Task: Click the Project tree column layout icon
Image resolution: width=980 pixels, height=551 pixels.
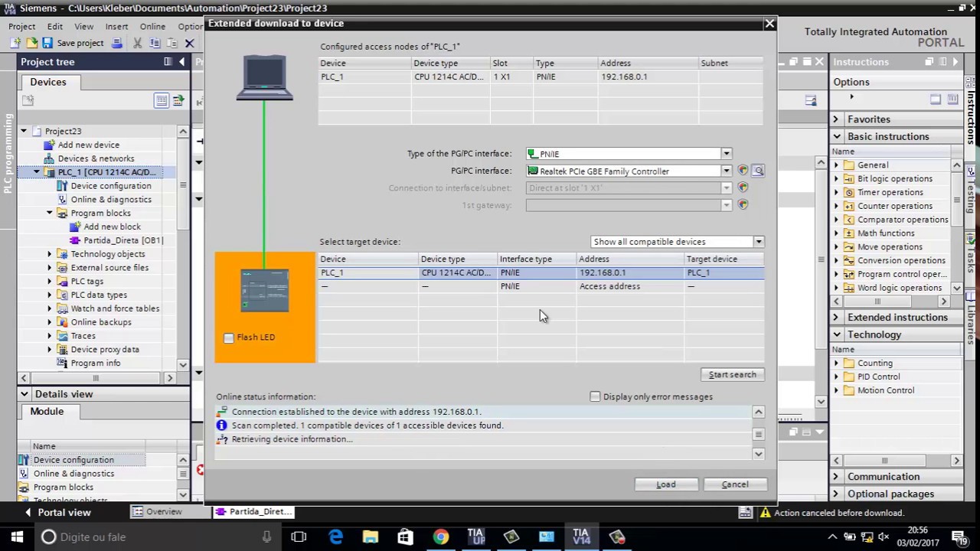Action: pos(168,61)
